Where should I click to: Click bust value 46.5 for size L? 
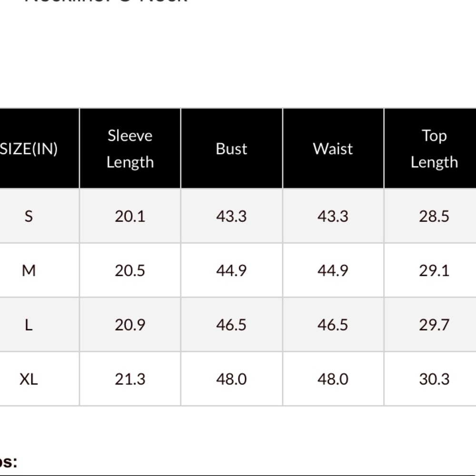(x=231, y=325)
